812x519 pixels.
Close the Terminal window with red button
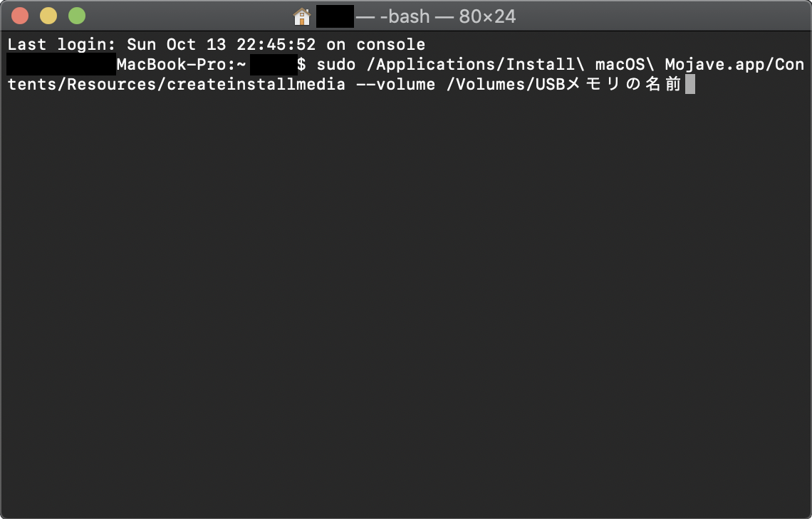tap(20, 16)
